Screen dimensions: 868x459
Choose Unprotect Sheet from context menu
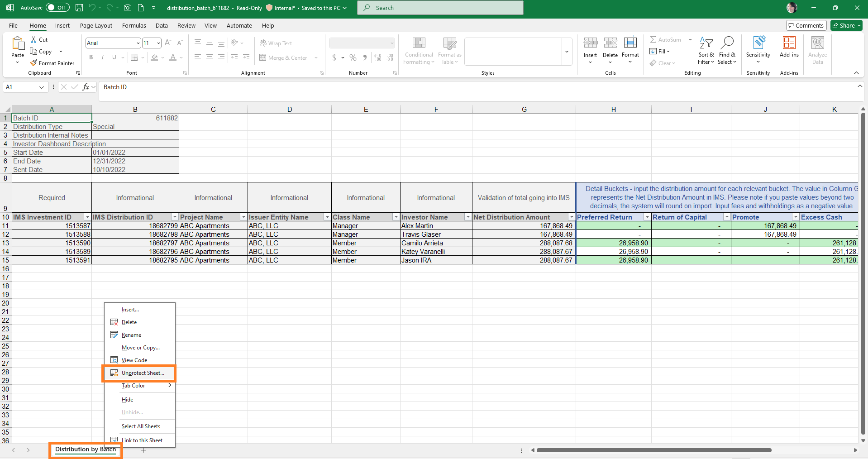click(x=140, y=373)
